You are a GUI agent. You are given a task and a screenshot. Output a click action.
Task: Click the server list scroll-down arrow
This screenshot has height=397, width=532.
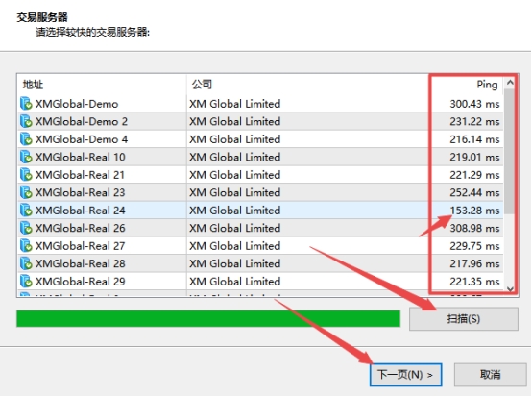pyautogui.click(x=510, y=289)
